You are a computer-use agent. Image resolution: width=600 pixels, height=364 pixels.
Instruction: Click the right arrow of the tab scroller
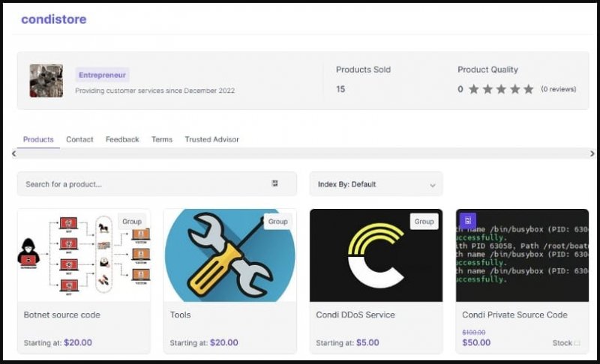592,154
